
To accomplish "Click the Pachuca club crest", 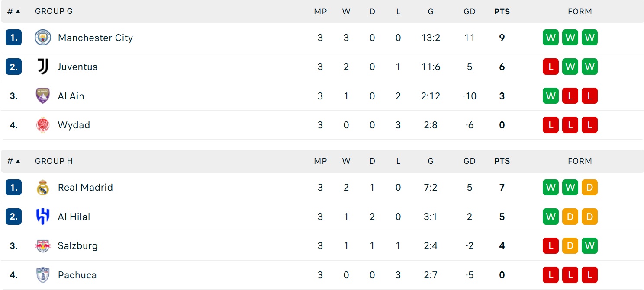I will (43, 275).
